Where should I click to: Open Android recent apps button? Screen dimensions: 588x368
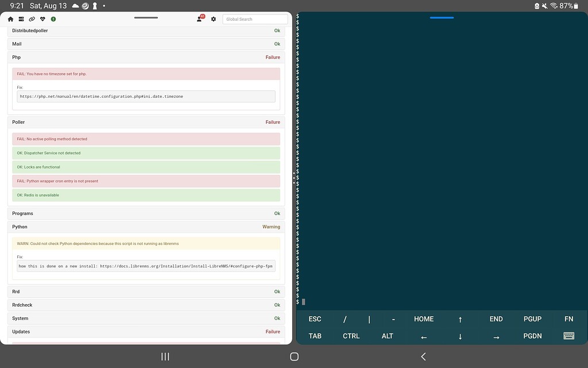pos(165,356)
